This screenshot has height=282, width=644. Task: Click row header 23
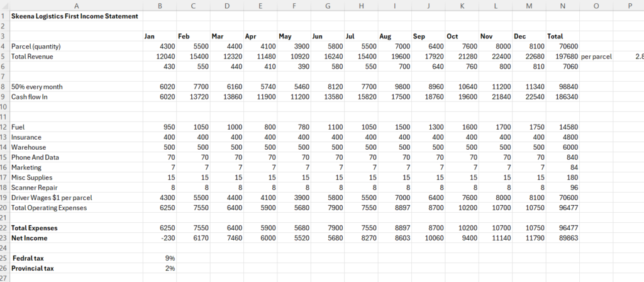(4, 239)
